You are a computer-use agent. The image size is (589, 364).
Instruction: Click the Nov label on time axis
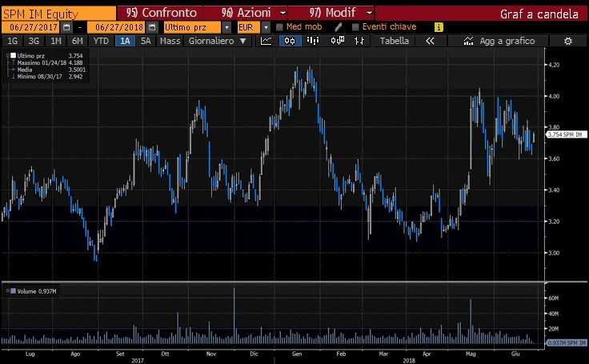(211, 354)
